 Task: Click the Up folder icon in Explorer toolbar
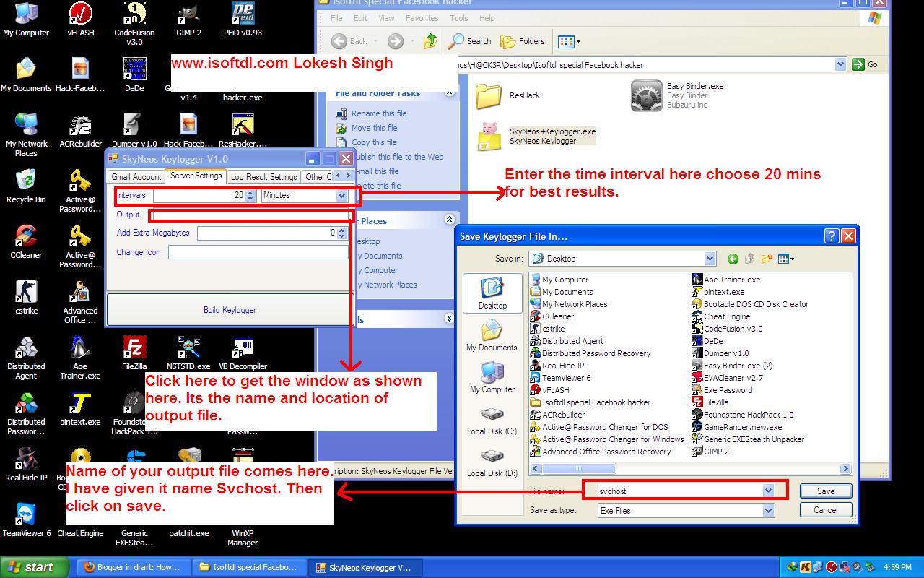coord(430,41)
